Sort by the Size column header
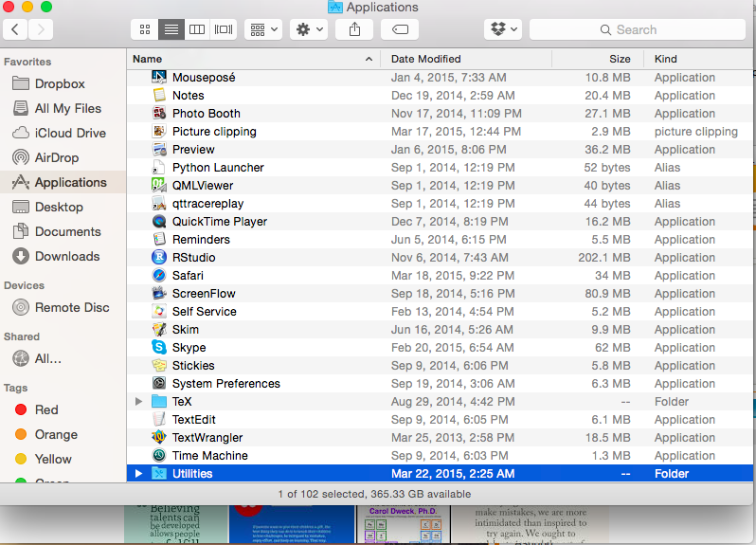756x545 pixels. 598,59
